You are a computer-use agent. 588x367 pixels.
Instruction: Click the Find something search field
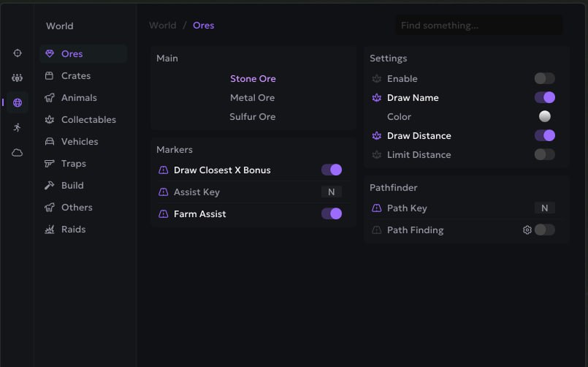tap(478, 26)
